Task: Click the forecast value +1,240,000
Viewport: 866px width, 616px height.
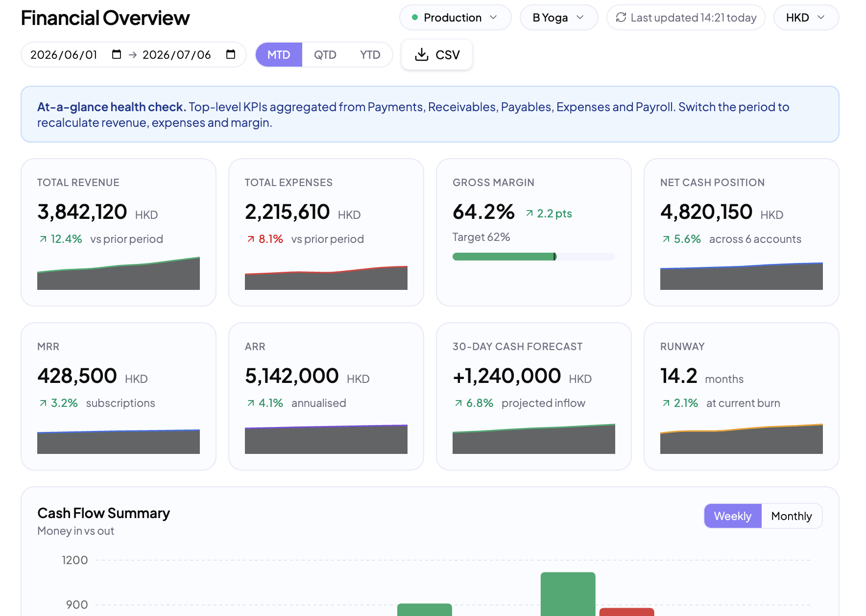Action: tap(507, 376)
